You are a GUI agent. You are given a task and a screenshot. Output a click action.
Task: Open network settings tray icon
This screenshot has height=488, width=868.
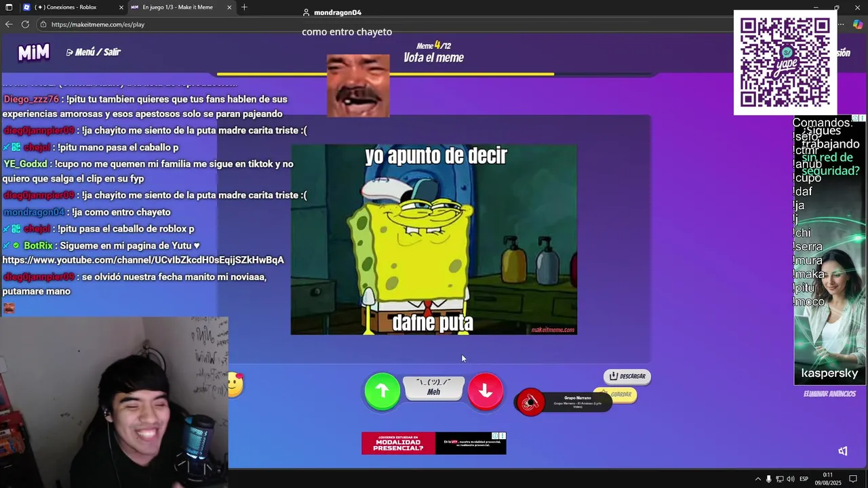pyautogui.click(x=779, y=479)
